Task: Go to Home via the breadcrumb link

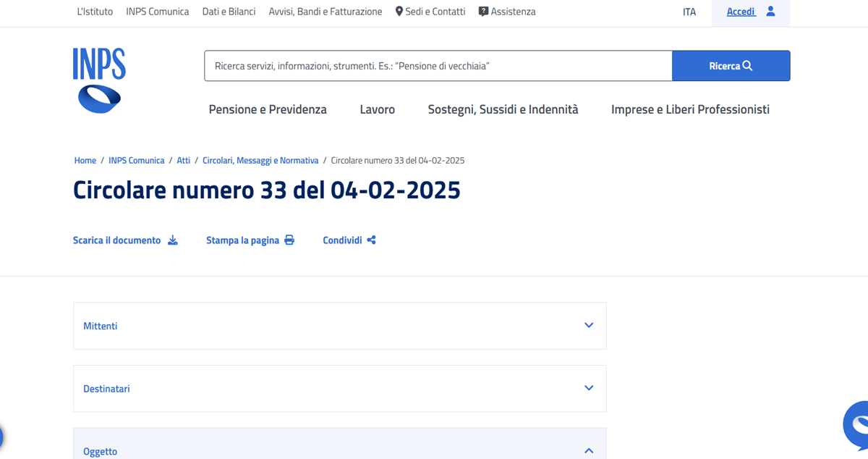Action: click(85, 160)
